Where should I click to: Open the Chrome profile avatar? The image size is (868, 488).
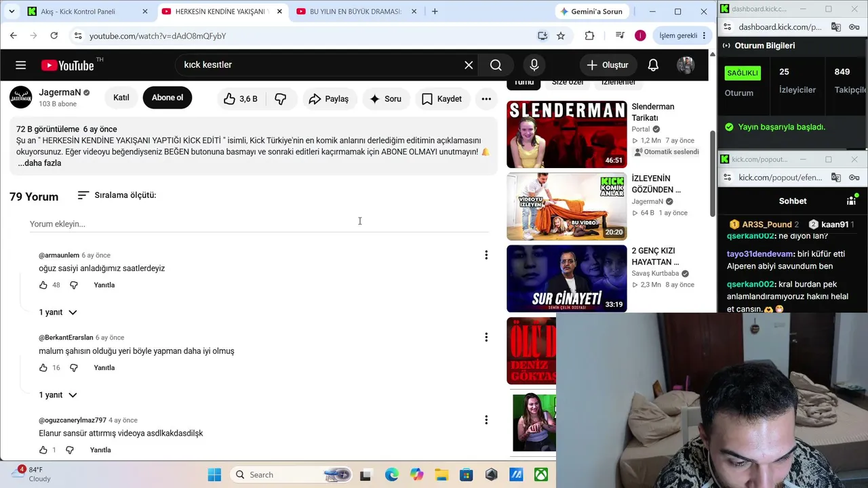point(640,36)
